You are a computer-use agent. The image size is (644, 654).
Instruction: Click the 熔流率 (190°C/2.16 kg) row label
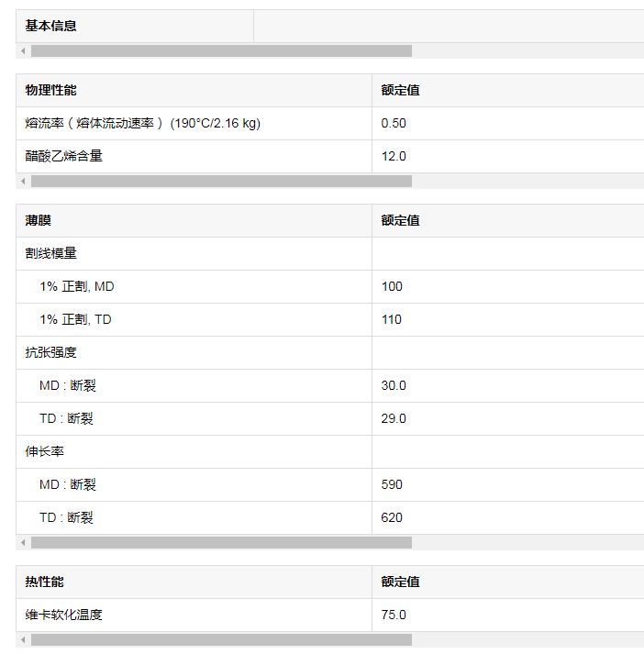(x=142, y=123)
